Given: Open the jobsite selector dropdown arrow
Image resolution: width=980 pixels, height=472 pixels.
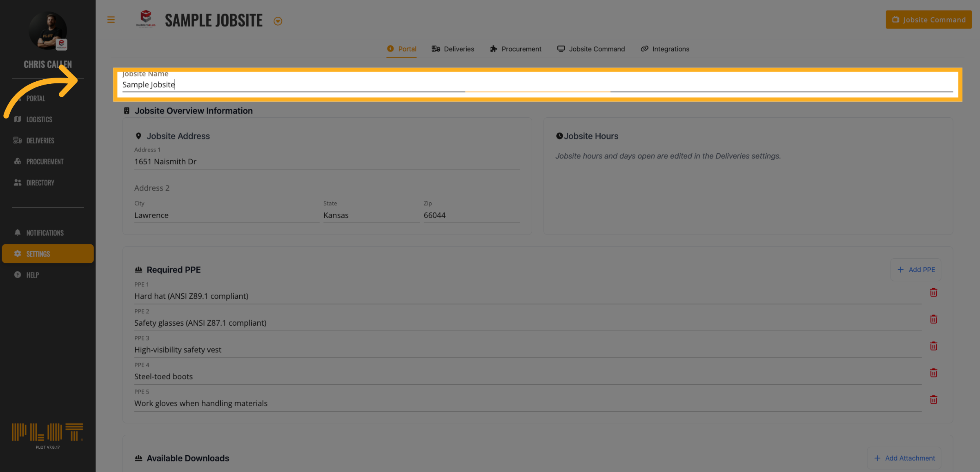Looking at the screenshot, I should click(x=278, y=21).
